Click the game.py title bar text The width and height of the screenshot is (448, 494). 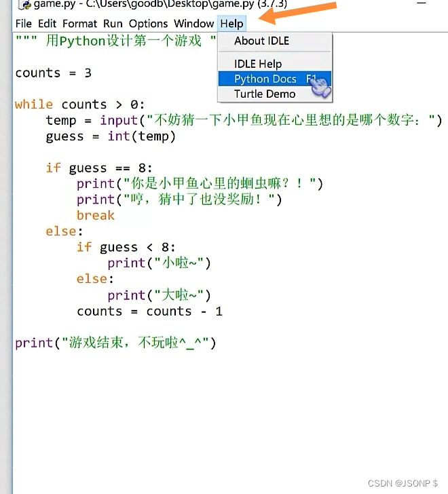pyautogui.click(x=160, y=4)
